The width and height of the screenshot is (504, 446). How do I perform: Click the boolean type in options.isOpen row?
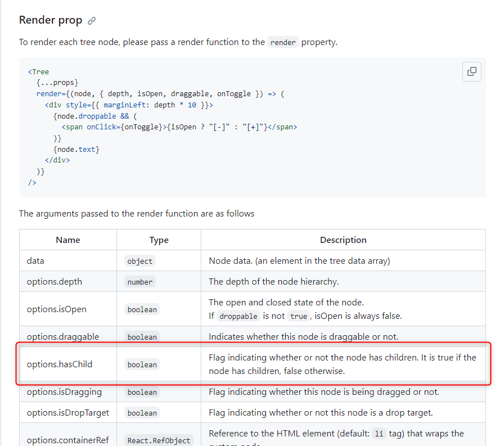[x=142, y=309]
